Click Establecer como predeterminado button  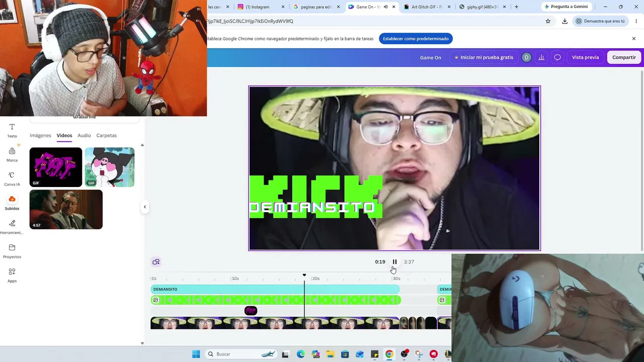pyautogui.click(x=416, y=39)
